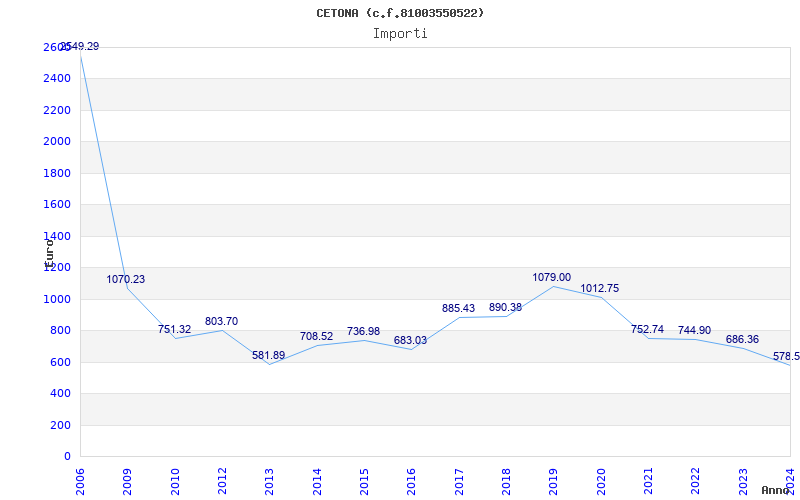The image size is (800, 500).
Task: Click the x-axis year 2015
Action: coord(364,481)
